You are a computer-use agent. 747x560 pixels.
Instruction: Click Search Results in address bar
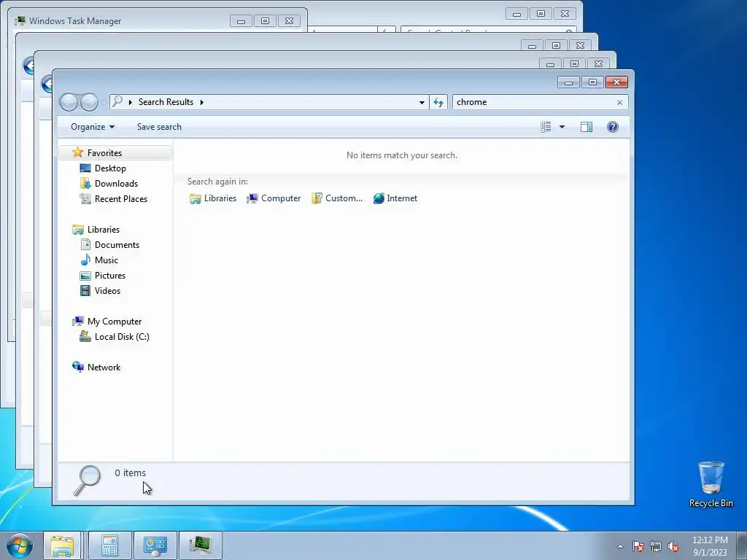coord(166,102)
